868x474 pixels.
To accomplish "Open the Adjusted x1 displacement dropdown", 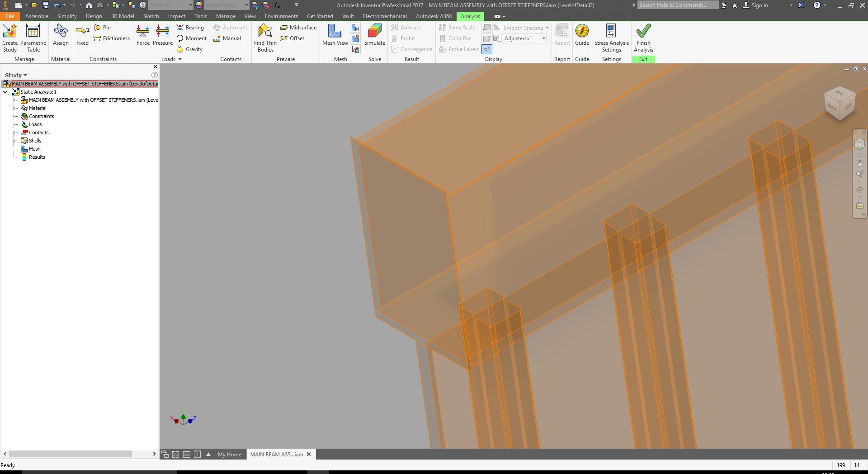I will (543, 38).
